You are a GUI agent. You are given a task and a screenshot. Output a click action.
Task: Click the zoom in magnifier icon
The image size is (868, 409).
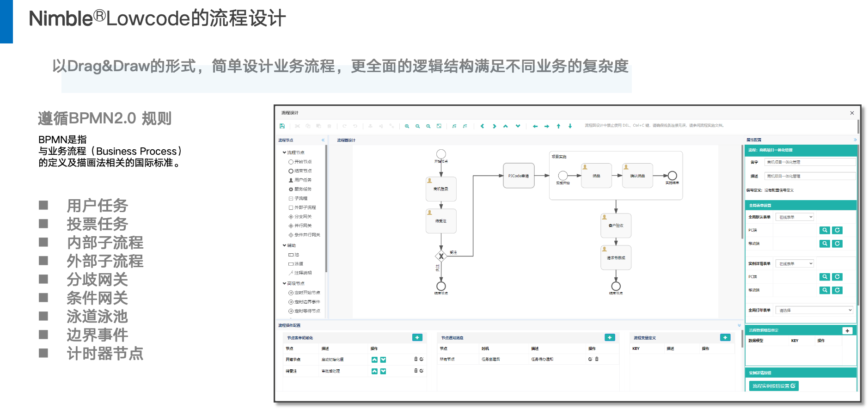tap(407, 126)
